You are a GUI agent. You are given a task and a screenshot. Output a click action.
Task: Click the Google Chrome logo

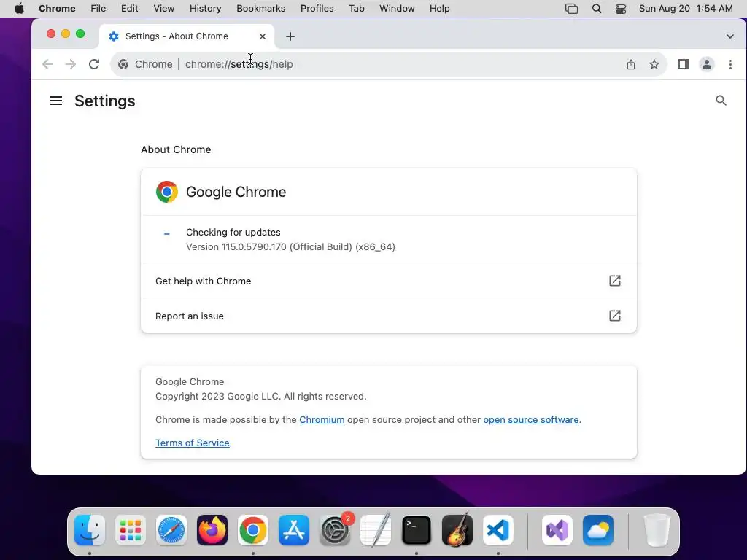(167, 192)
